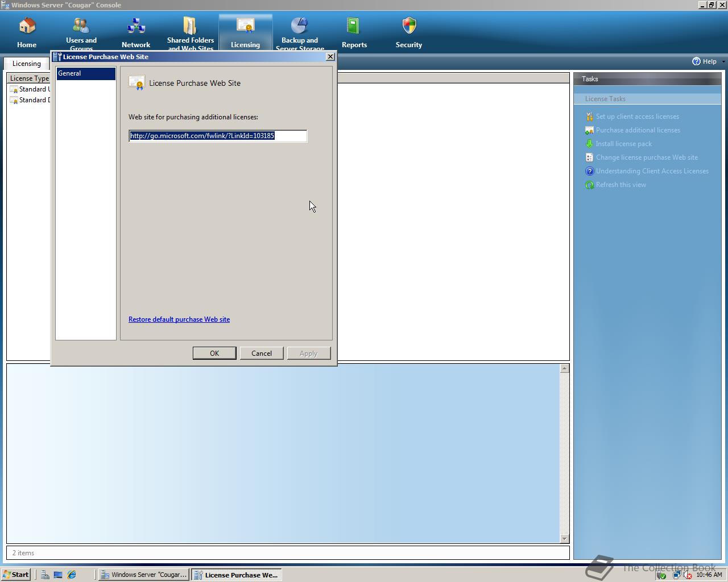Go to the Network section
This screenshot has height=582, width=728.
click(x=136, y=33)
